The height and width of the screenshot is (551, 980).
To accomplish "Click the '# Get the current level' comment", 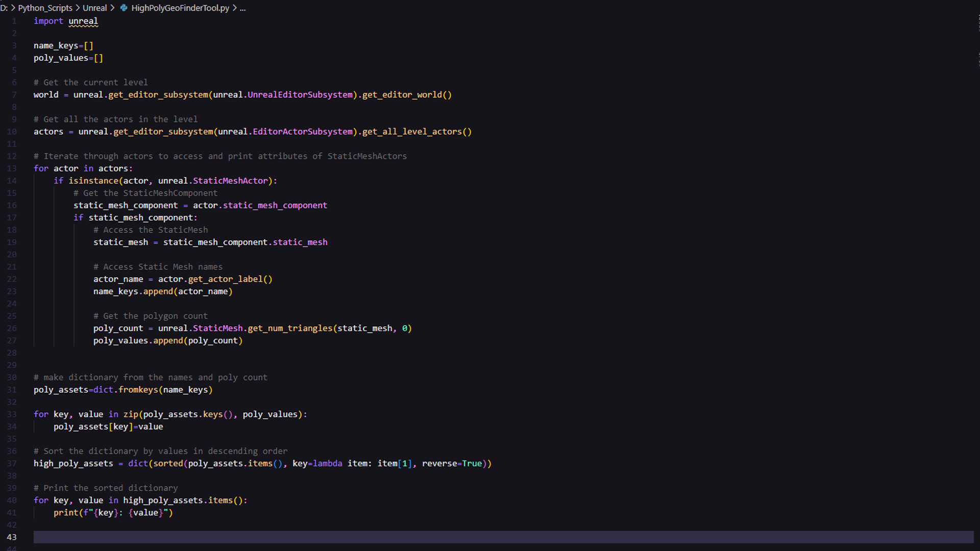I will point(91,82).
